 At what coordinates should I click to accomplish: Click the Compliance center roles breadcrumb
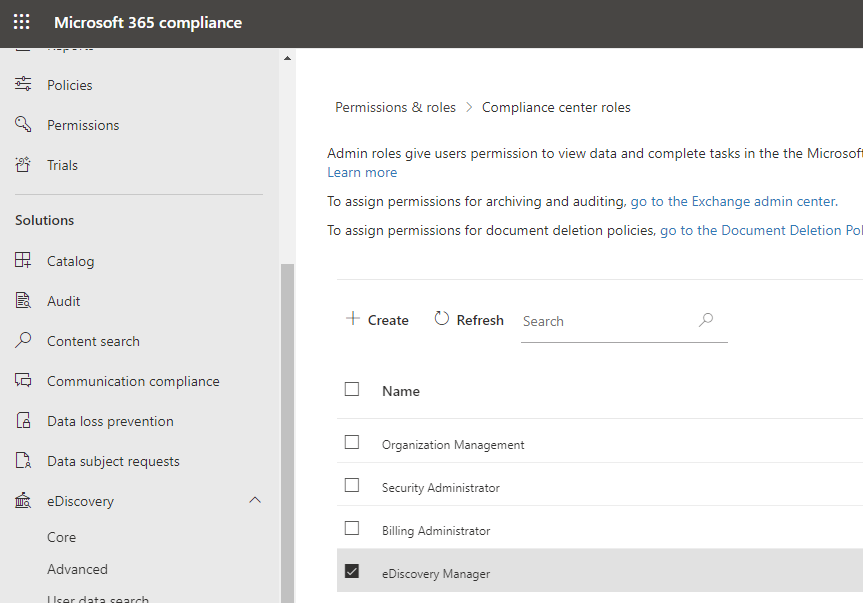[x=556, y=107]
